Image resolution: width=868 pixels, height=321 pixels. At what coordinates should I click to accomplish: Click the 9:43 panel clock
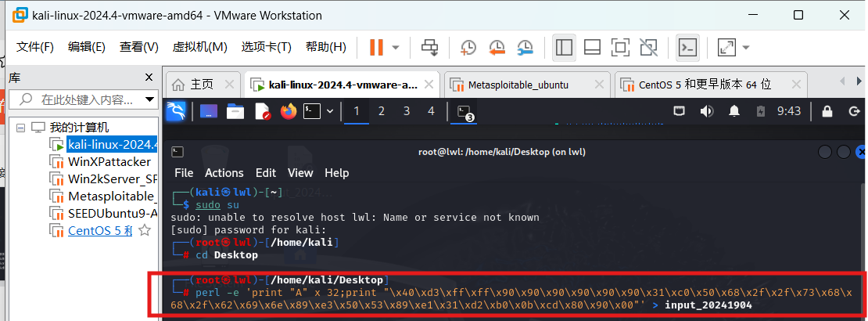(789, 111)
